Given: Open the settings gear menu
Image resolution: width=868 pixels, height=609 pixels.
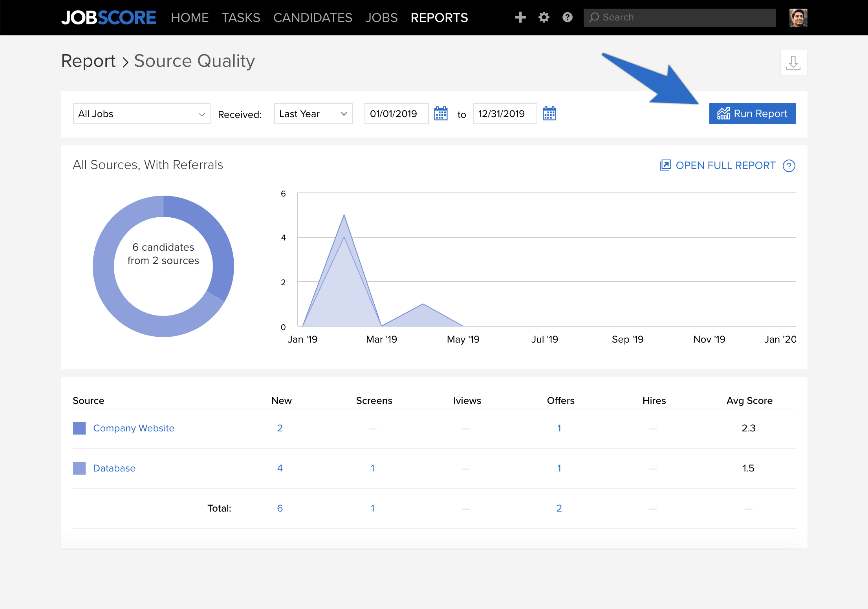Looking at the screenshot, I should (544, 17).
